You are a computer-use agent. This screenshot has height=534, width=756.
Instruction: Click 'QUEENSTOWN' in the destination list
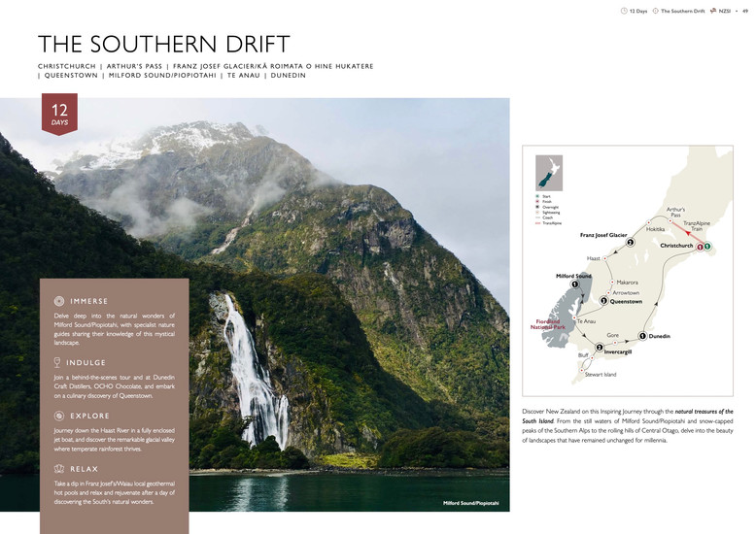tap(71, 75)
